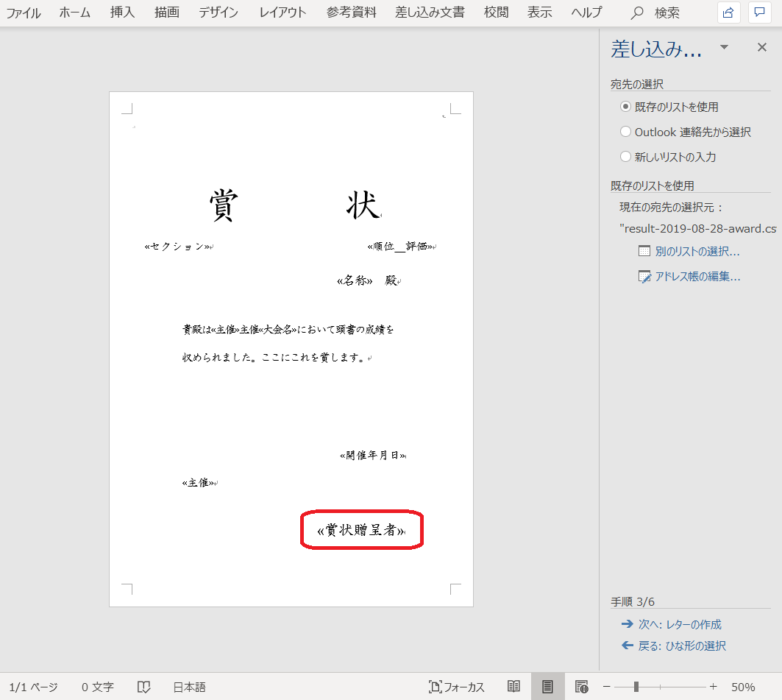The image size is (782, 700).
Task: Expand the mail merge pane options arrow
Action: 724,48
